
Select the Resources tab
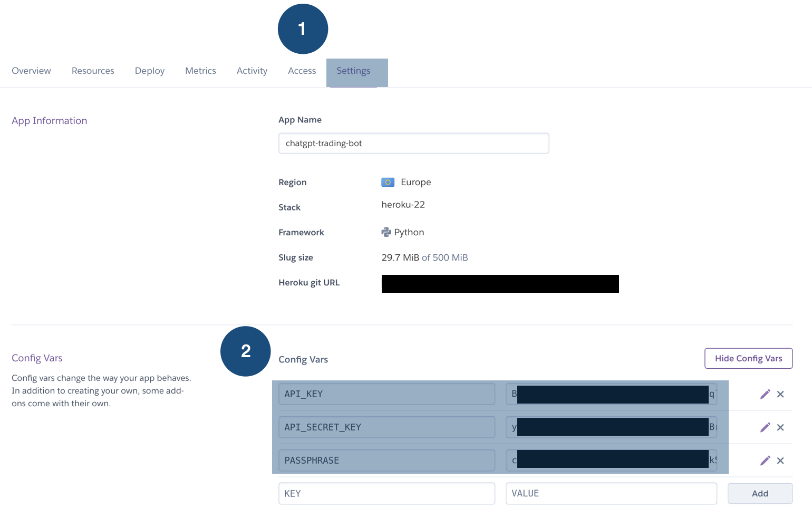(x=93, y=70)
